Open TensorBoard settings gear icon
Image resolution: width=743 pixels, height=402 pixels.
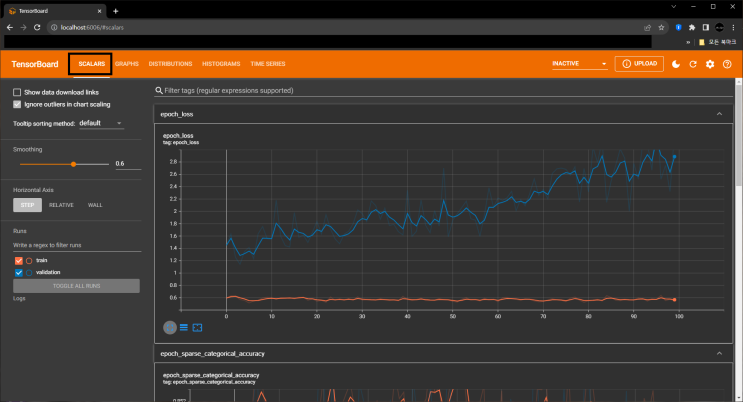(x=710, y=64)
